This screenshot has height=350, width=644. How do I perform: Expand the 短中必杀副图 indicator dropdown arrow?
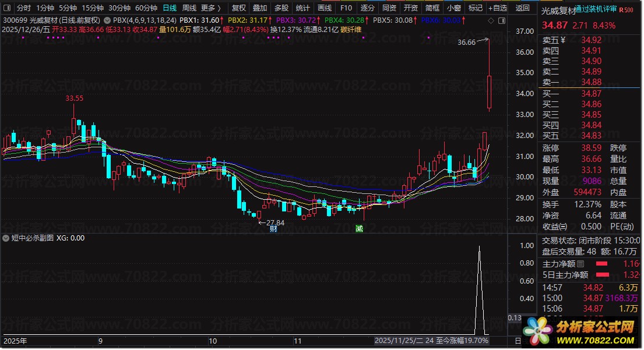click(6, 238)
